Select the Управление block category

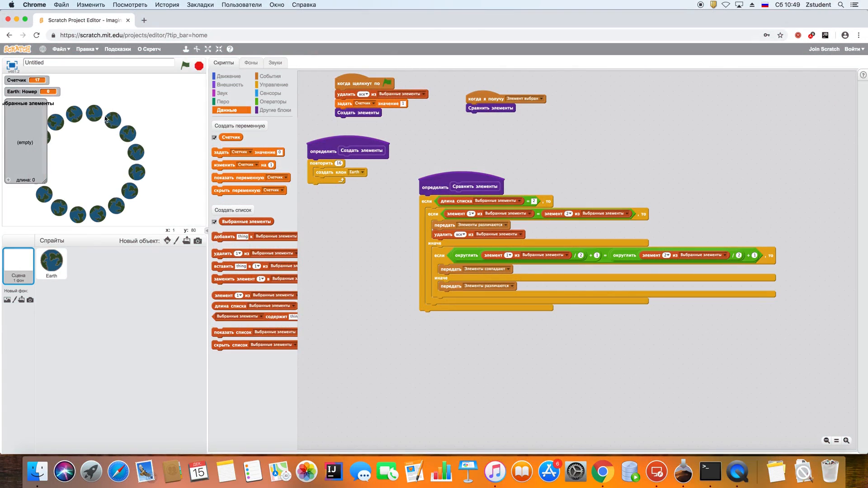274,84
